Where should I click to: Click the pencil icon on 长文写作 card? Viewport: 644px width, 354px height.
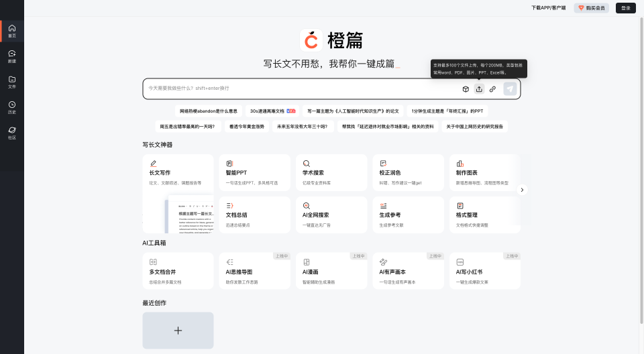point(153,164)
